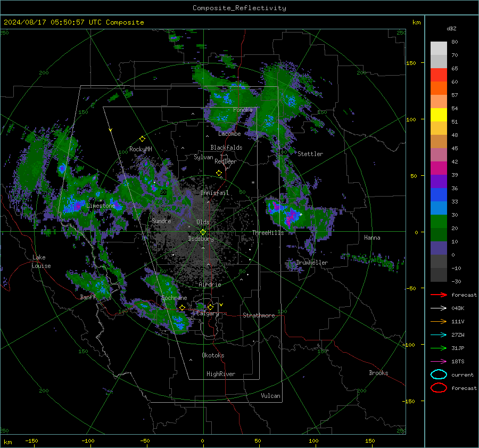Select the magenta swatch at 42 dBZ

pos(439,168)
